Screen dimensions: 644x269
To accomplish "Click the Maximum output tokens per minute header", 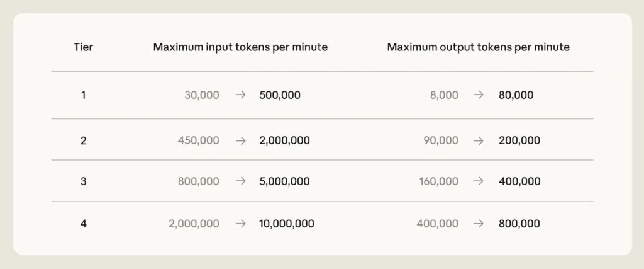I will 479,47.
